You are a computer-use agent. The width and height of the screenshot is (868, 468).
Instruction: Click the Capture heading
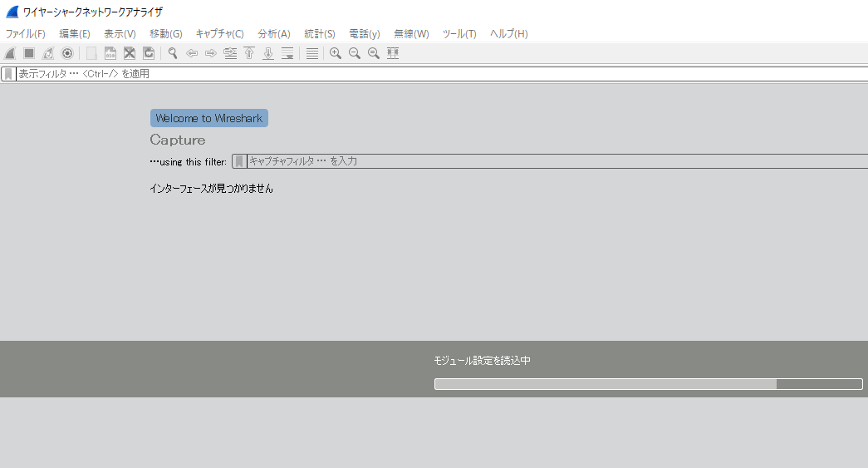[178, 140]
